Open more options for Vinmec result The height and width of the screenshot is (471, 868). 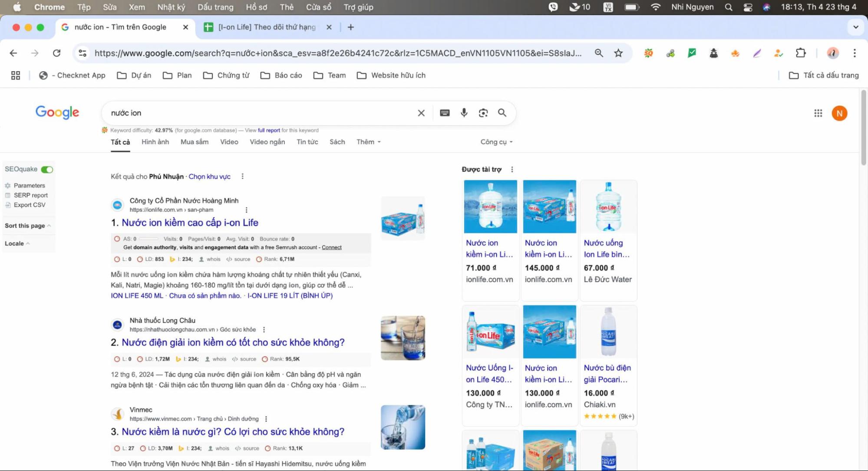click(266, 419)
